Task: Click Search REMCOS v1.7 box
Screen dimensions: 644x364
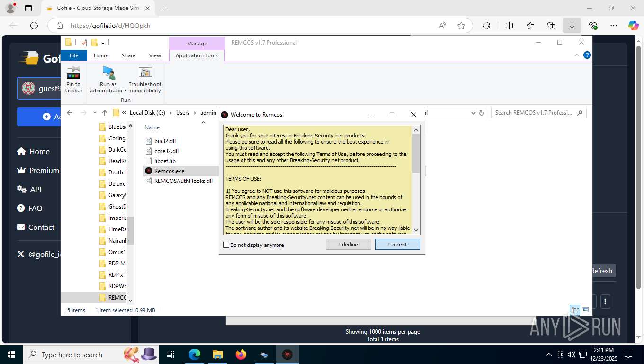Action: [x=539, y=113]
